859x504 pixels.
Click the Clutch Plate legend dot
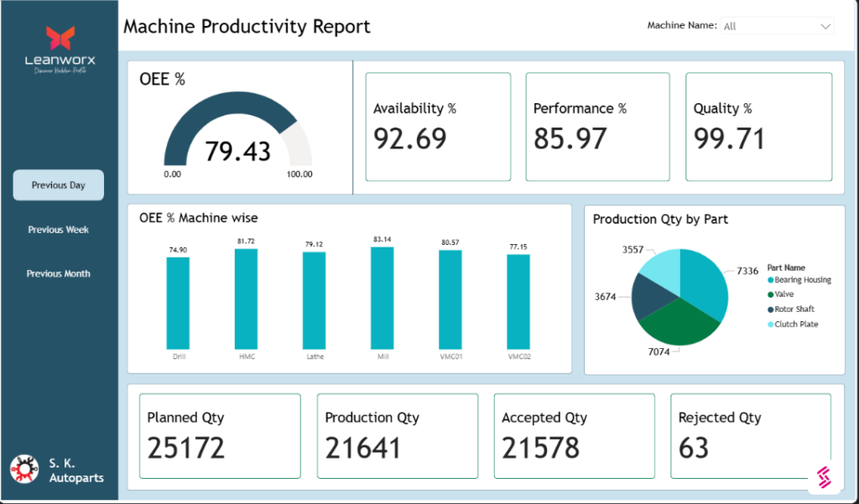pyautogui.click(x=770, y=325)
